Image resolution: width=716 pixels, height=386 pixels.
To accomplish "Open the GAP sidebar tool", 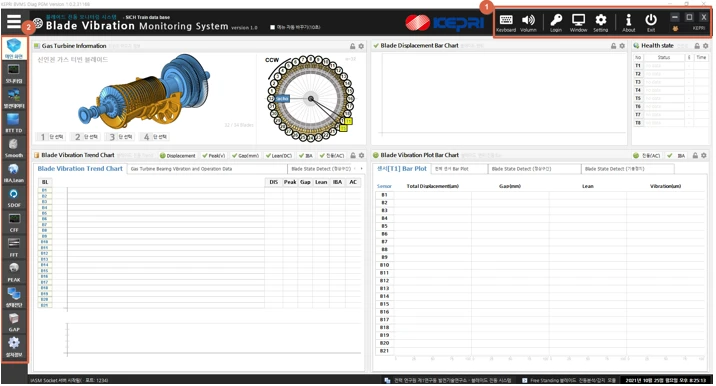I will point(14,322).
